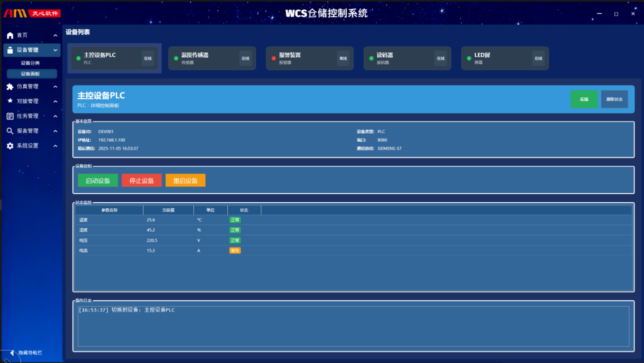The image size is (644, 363).
Task: Click the 电压 parameter row cell
Action: (83, 240)
